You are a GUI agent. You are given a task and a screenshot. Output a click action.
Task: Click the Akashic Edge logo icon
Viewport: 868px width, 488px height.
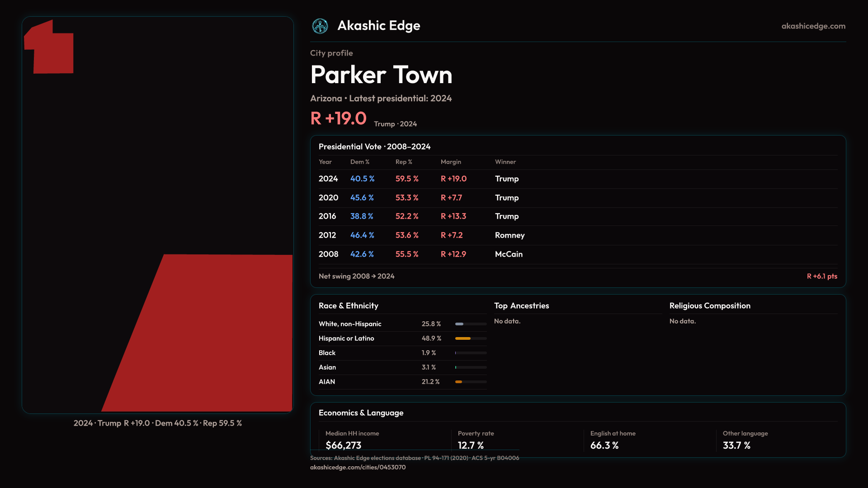[x=320, y=26]
